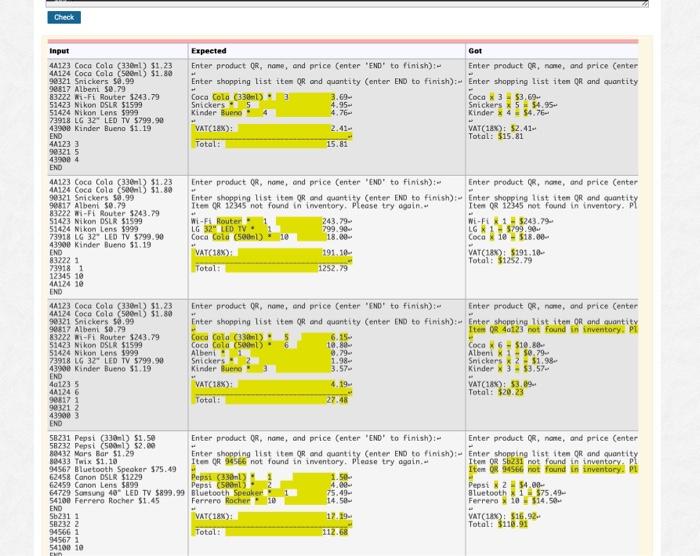Click the 'Coca x 10 = $18.00' line in Got

[508, 237]
